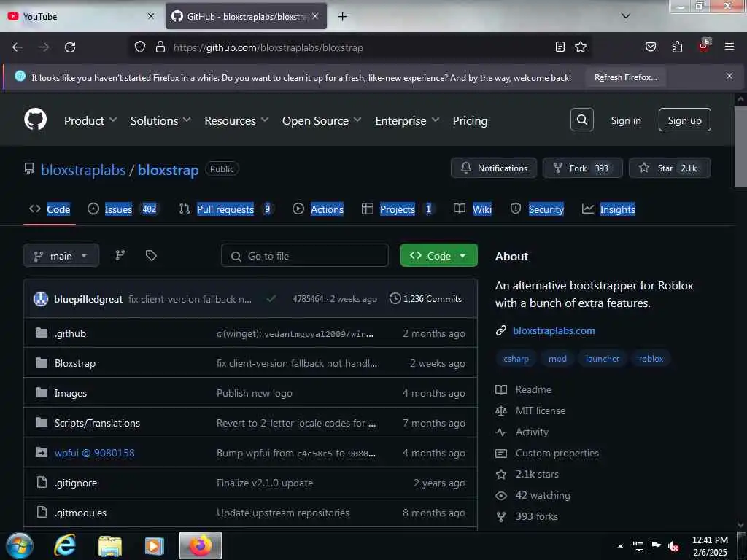Click the Refresh Firefox... button
Screen dimensions: 747x560
[625, 77]
